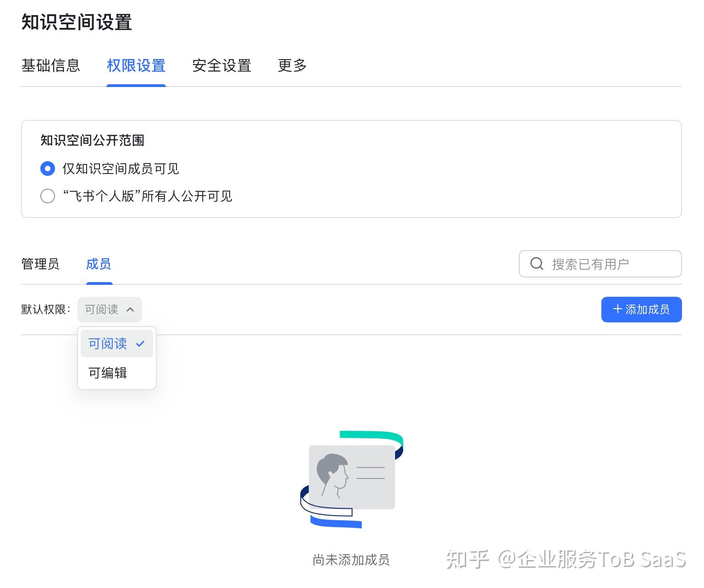Screen dimensions: 704x588
Task: Click the checkmark next to 可阅读 option
Action: pos(140,343)
